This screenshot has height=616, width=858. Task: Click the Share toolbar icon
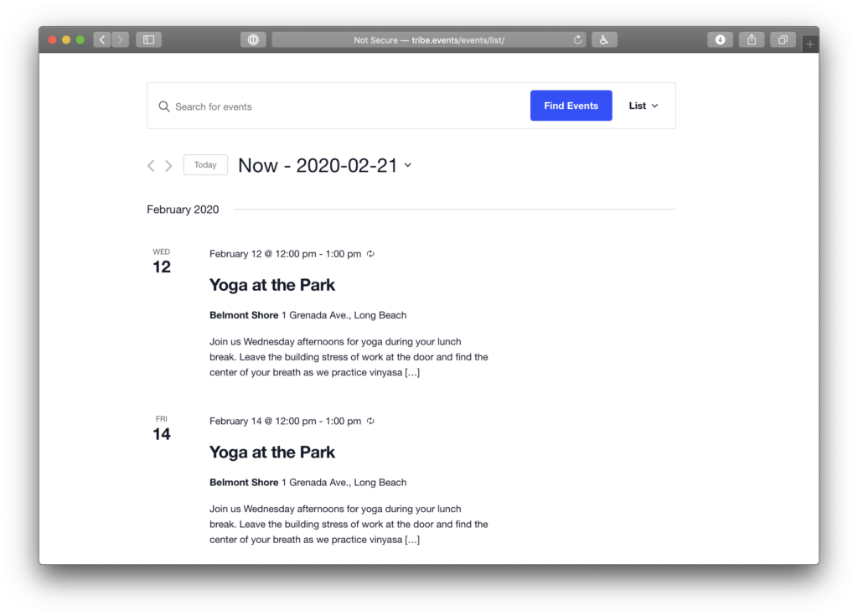(752, 39)
